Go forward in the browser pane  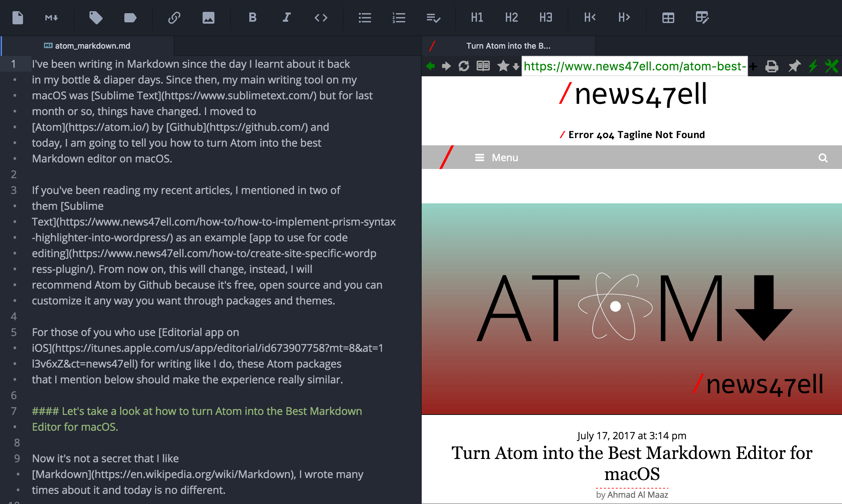point(446,66)
